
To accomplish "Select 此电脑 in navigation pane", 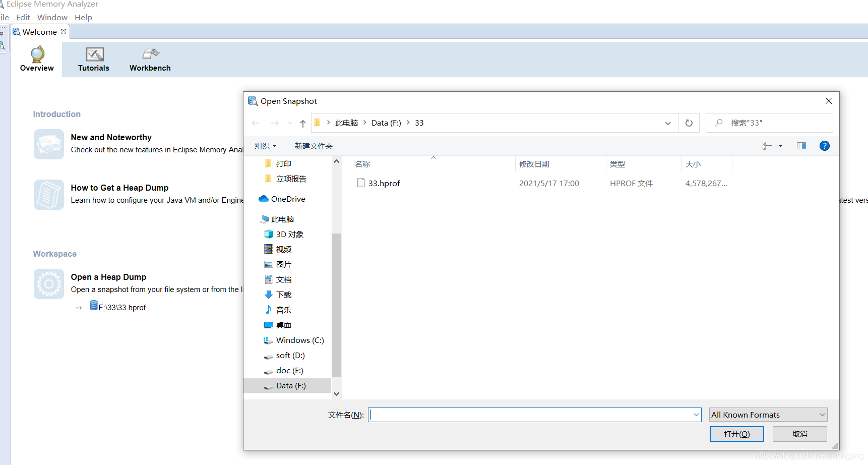I will [278, 219].
